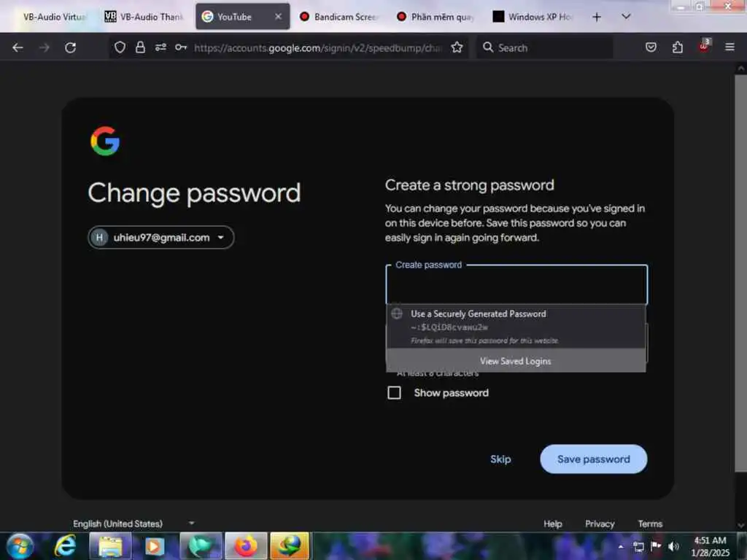
Task: Click into Create password field
Action: 516,285
